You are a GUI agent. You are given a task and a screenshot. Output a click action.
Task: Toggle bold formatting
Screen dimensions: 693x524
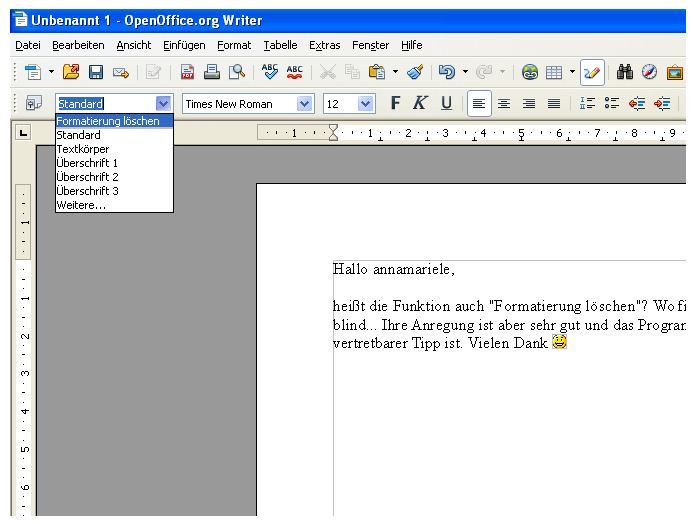point(395,103)
